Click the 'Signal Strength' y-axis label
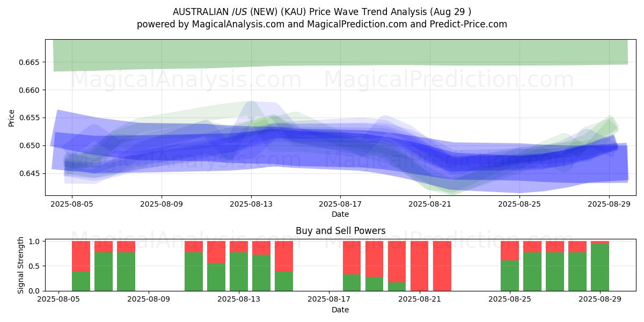Image resolution: width=644 pixels, height=322 pixels. coord(20,266)
